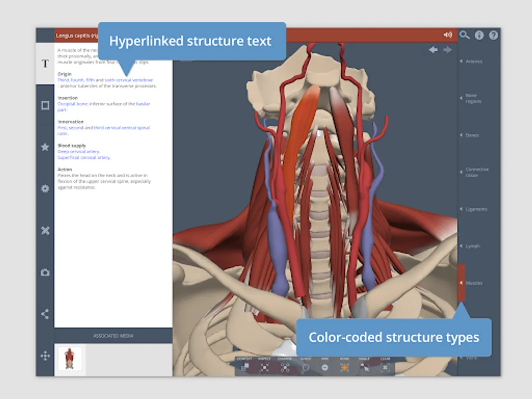Open the Muscles category tab

click(x=473, y=283)
